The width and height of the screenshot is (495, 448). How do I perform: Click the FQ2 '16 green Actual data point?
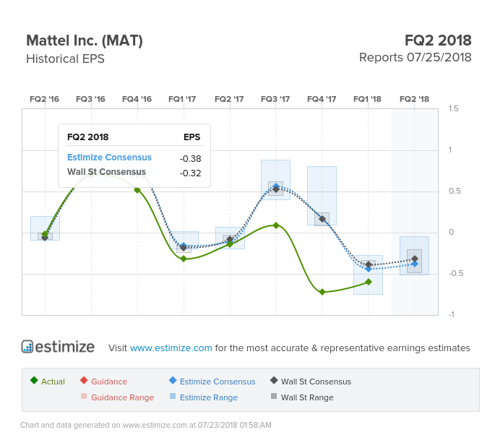coord(45,234)
